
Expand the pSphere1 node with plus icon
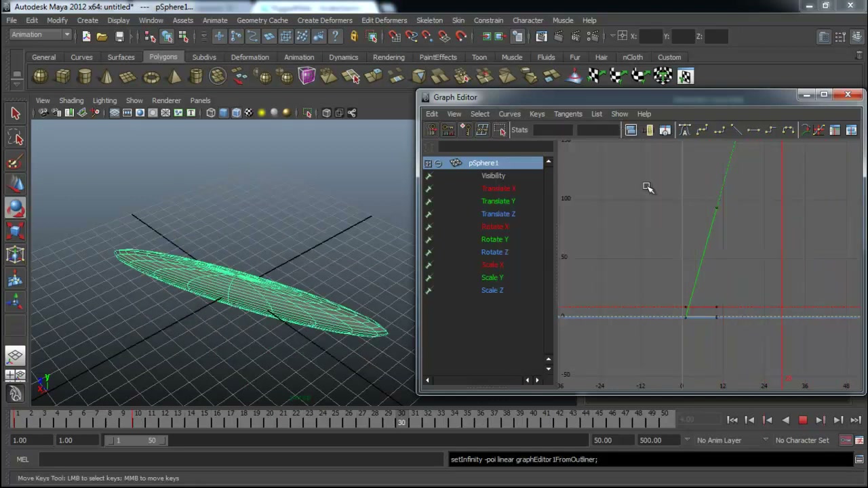coord(428,163)
